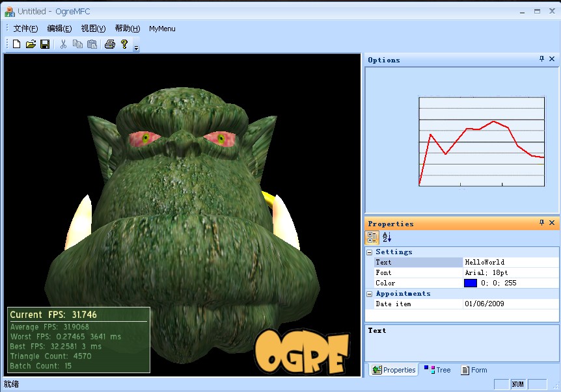Edit the HelloWorld text value
Viewport: 561px width, 392px height.
510,262
